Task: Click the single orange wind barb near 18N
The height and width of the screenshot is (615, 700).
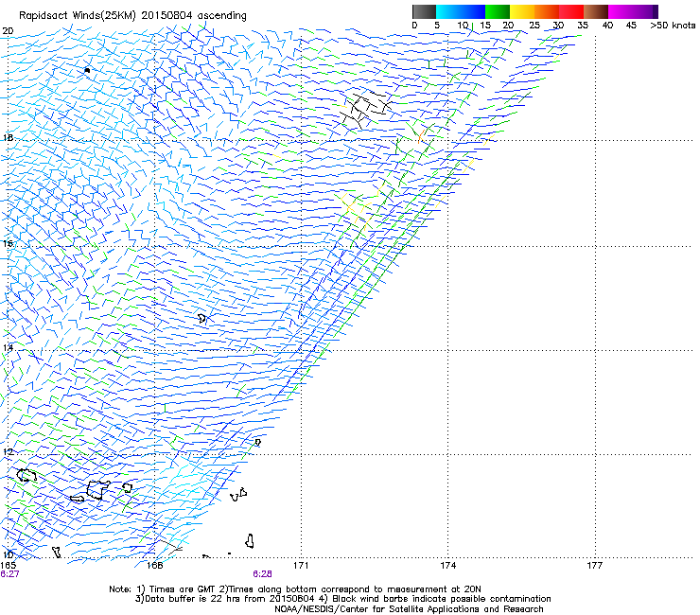Action: pyautogui.click(x=421, y=135)
